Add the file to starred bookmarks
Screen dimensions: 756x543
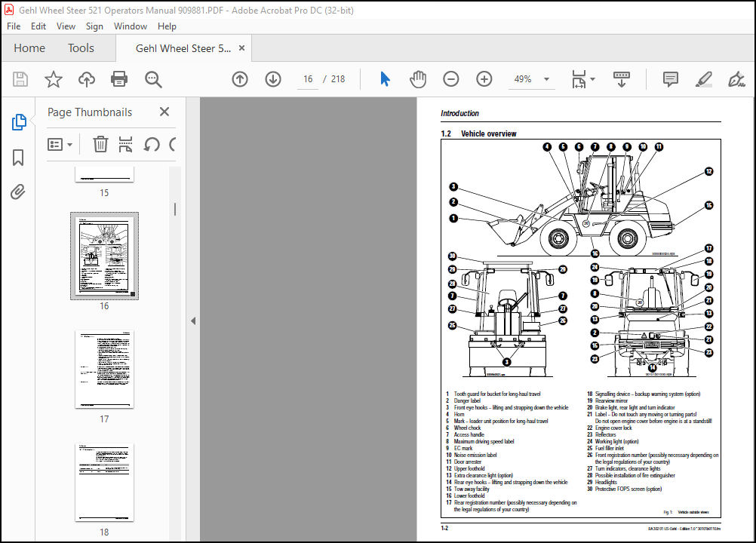click(x=54, y=79)
